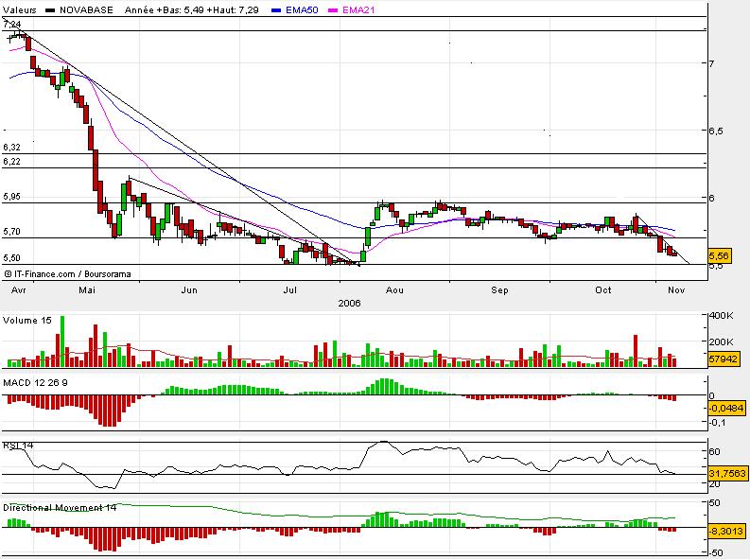Click the 'Oct' month label on time axis

click(x=603, y=289)
